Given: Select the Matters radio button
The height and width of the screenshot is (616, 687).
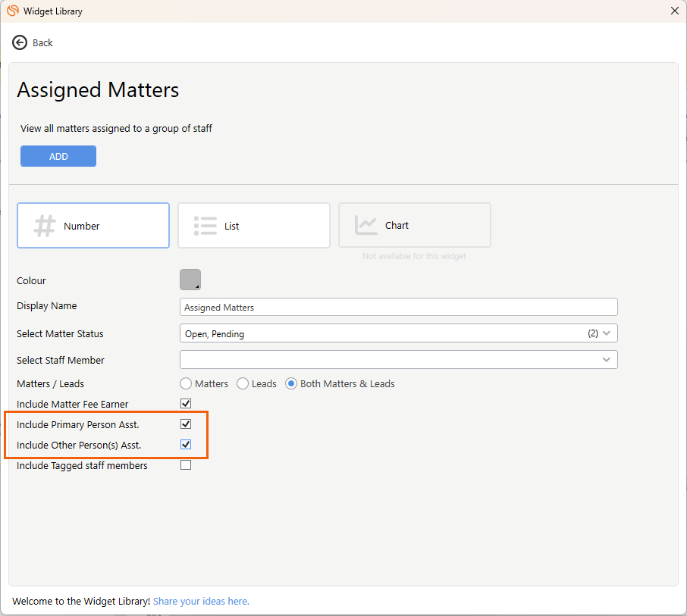Looking at the screenshot, I should tap(186, 384).
